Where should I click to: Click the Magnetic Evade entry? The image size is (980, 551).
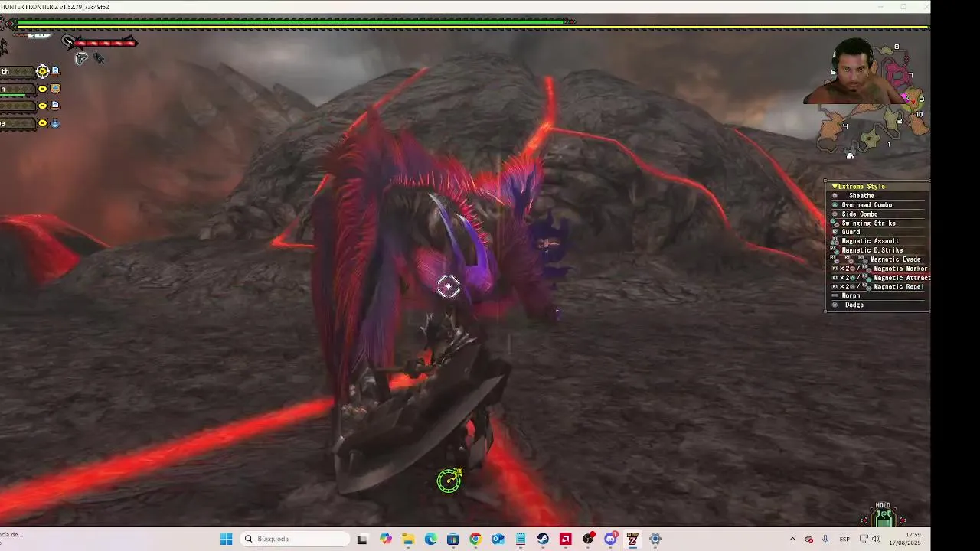(x=895, y=259)
